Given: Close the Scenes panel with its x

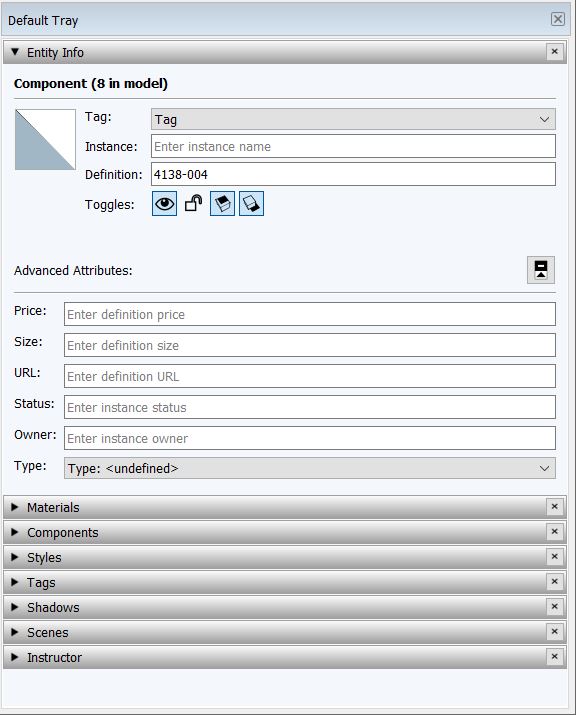Looking at the screenshot, I should pos(555,632).
